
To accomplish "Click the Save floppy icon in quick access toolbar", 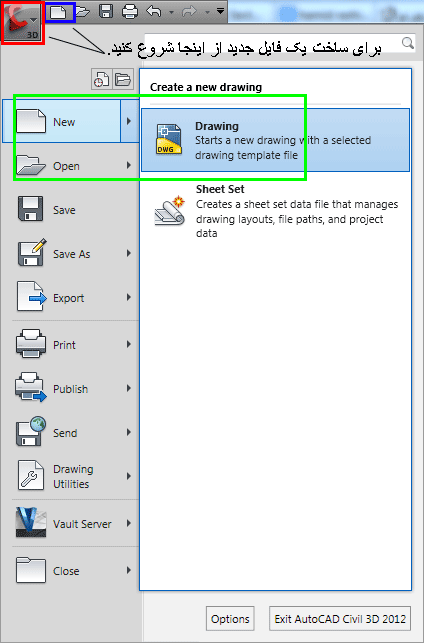I will [106, 11].
